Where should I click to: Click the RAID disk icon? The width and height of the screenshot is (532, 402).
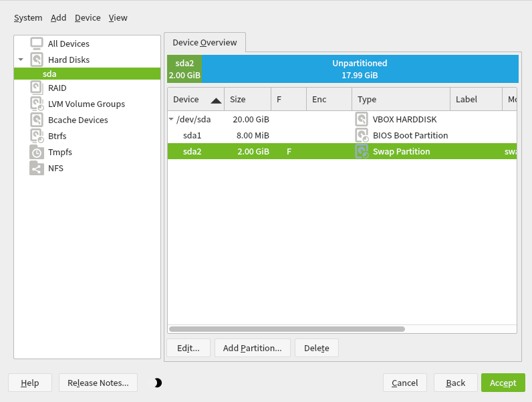(x=37, y=88)
